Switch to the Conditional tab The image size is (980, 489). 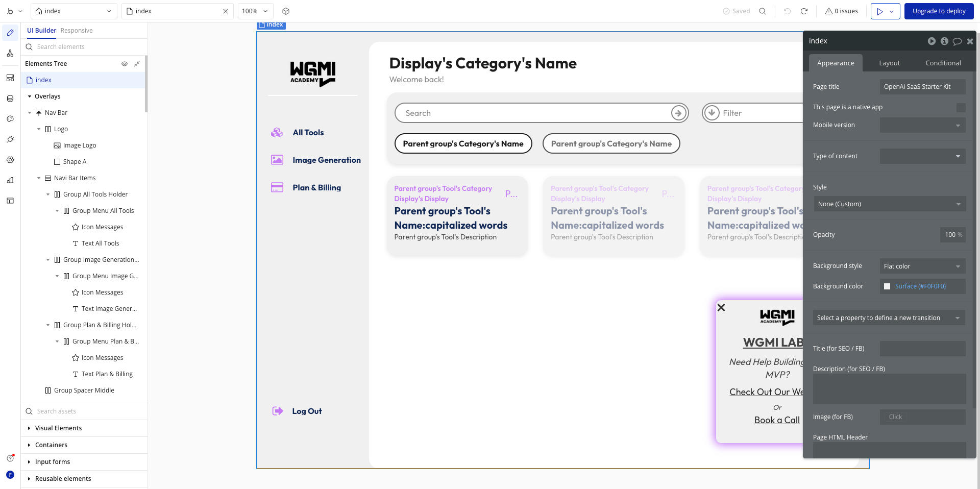tap(943, 63)
